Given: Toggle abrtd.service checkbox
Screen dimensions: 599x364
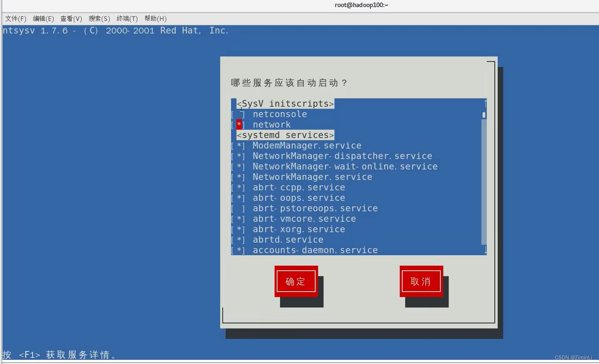Looking at the screenshot, I should tap(239, 240).
